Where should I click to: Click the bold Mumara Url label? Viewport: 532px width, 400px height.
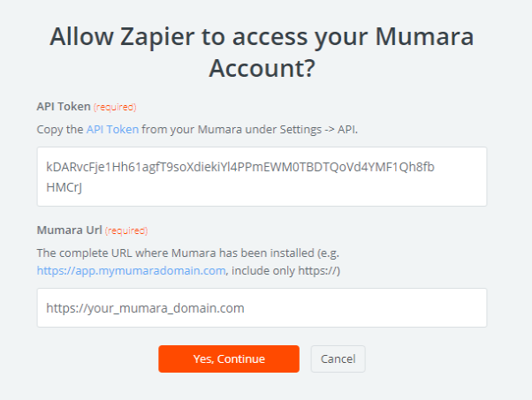(x=70, y=230)
